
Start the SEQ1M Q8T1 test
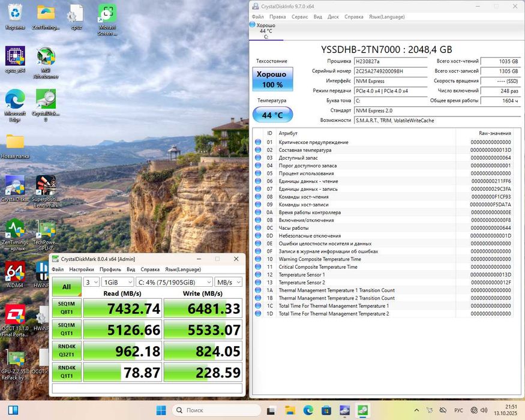tap(66, 308)
